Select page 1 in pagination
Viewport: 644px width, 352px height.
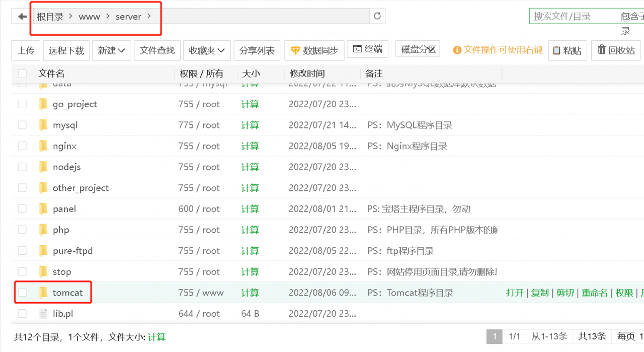coord(495,336)
